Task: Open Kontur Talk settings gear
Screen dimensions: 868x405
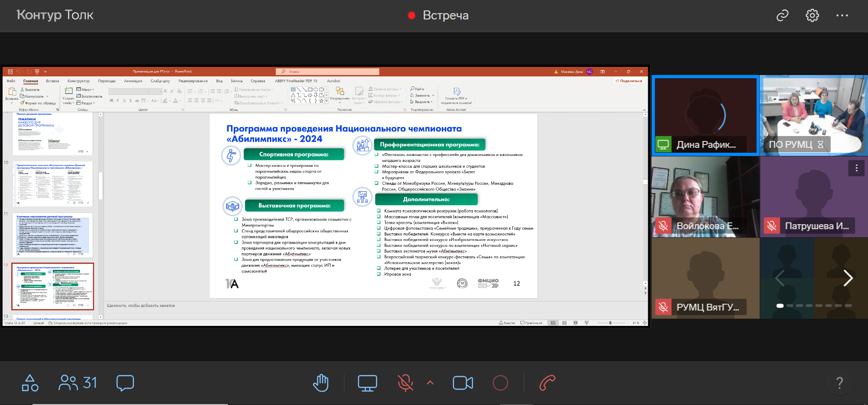Action: click(x=812, y=15)
